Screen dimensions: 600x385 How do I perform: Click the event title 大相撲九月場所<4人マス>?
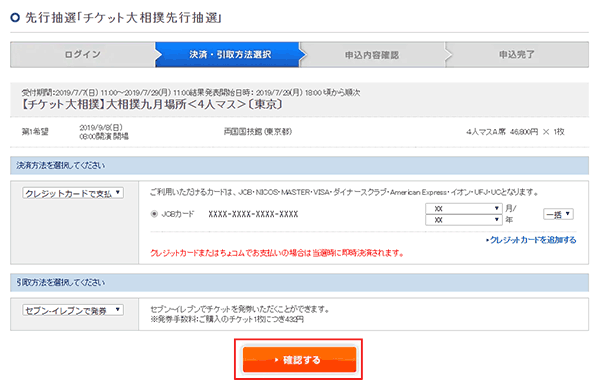coord(176,104)
